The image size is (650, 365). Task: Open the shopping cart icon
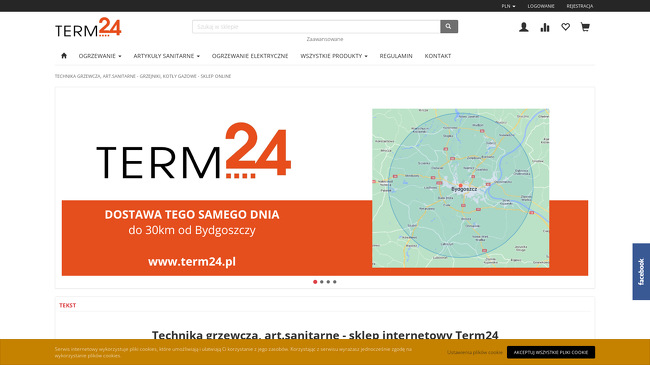[x=585, y=27]
